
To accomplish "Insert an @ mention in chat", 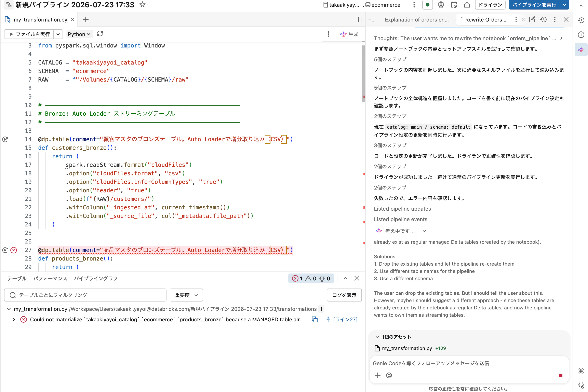I will click(x=389, y=375).
